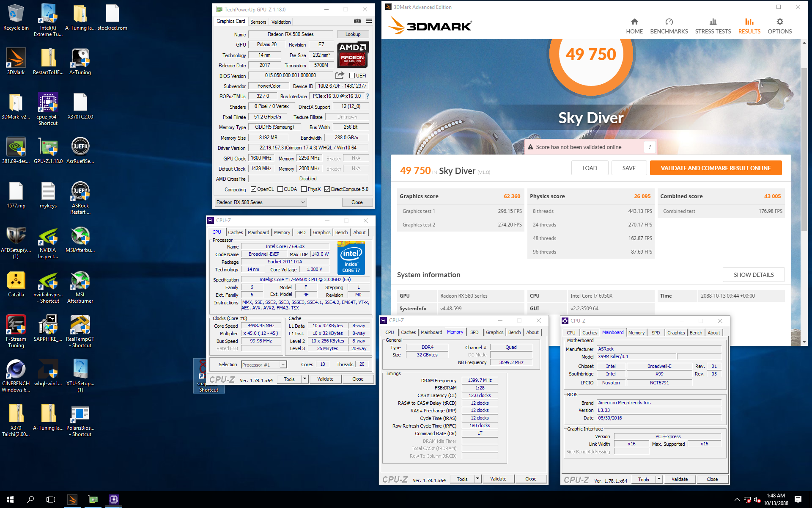Open Intel Extreme Tuning icon

(x=48, y=20)
